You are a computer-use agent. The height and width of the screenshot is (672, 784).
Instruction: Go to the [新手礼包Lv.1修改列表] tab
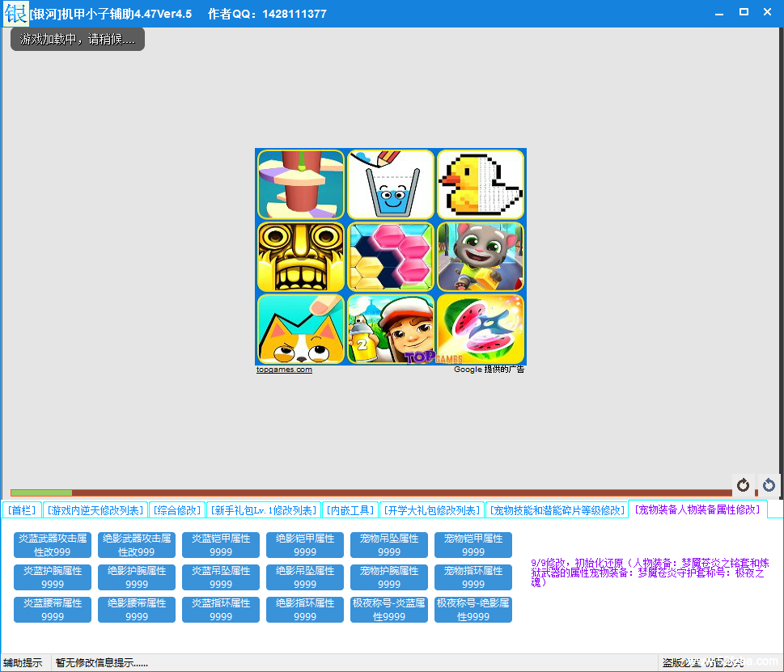click(264, 510)
